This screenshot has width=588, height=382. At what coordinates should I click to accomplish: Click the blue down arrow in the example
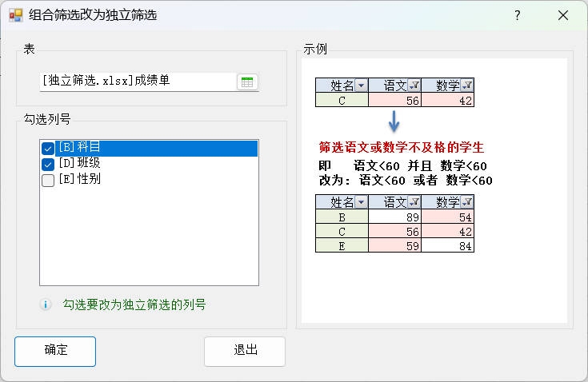pos(393,121)
